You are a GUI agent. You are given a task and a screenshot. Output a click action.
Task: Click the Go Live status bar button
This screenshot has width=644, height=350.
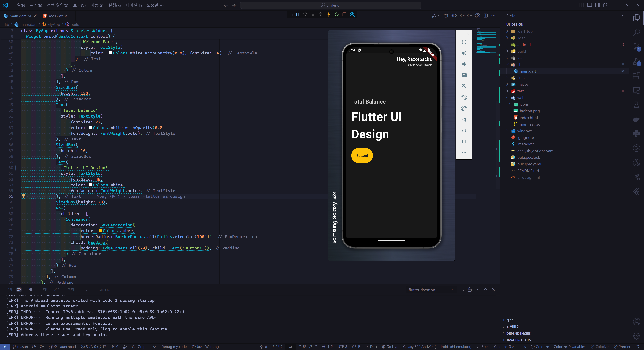click(390, 347)
